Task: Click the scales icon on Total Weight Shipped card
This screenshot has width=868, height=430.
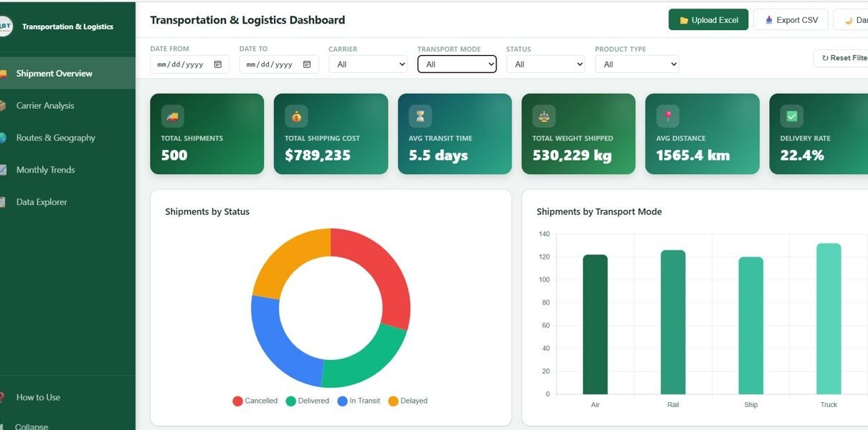Action: (x=544, y=116)
